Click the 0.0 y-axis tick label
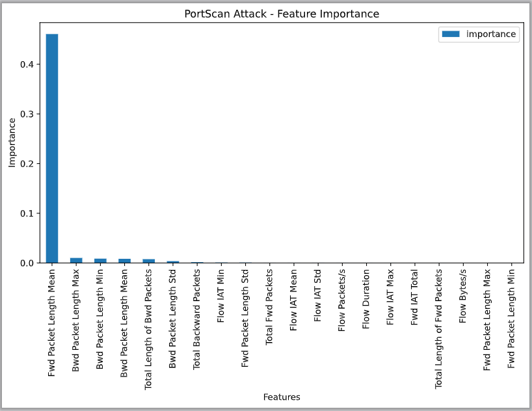This screenshot has width=532, height=411. point(27,263)
